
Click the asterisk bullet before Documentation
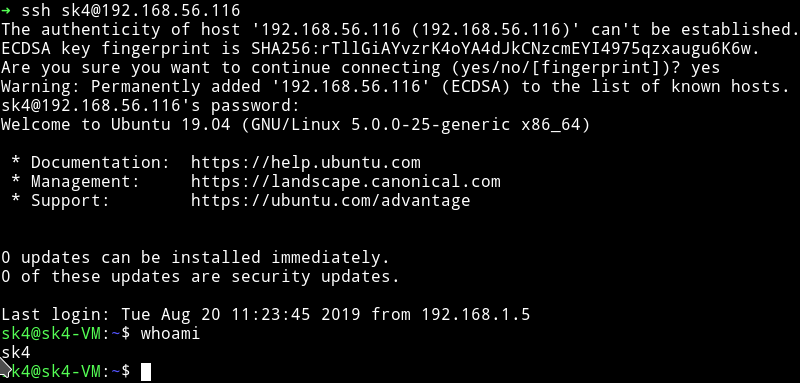tap(16, 162)
